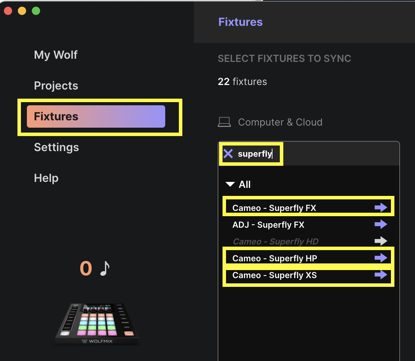This screenshot has width=415, height=361.
Task: Minimize window with yellow button
Action: click(22, 11)
